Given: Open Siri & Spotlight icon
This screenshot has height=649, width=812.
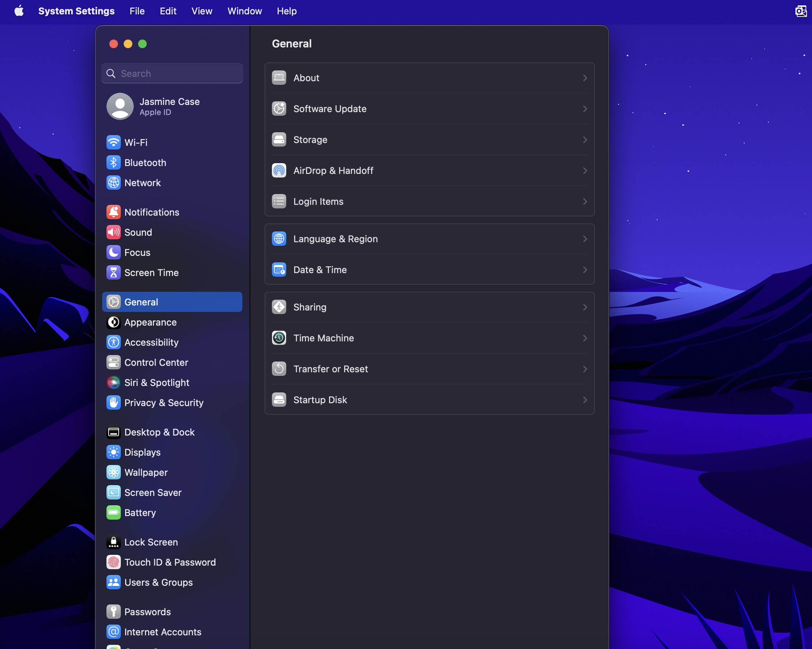Looking at the screenshot, I should tap(113, 382).
